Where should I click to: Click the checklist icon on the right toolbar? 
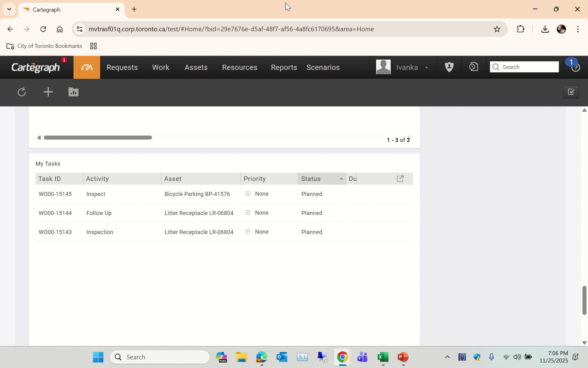[x=571, y=92]
